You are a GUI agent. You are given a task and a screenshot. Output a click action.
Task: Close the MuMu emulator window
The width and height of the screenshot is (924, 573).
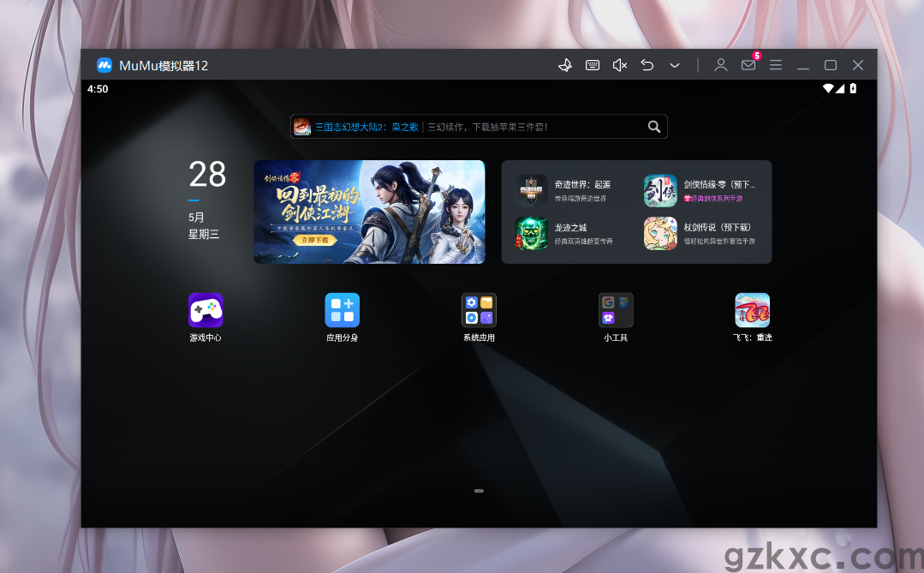(858, 65)
